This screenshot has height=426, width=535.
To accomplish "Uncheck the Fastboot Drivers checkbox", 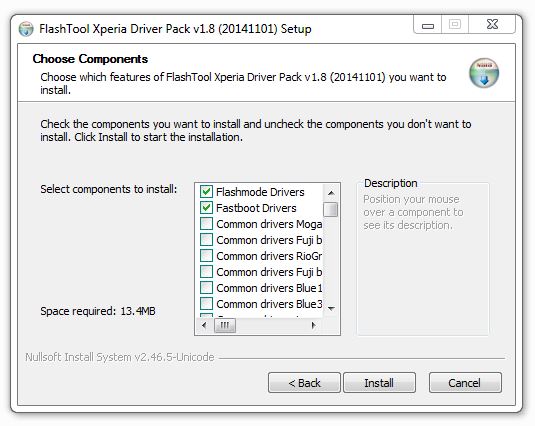I will (x=206, y=208).
